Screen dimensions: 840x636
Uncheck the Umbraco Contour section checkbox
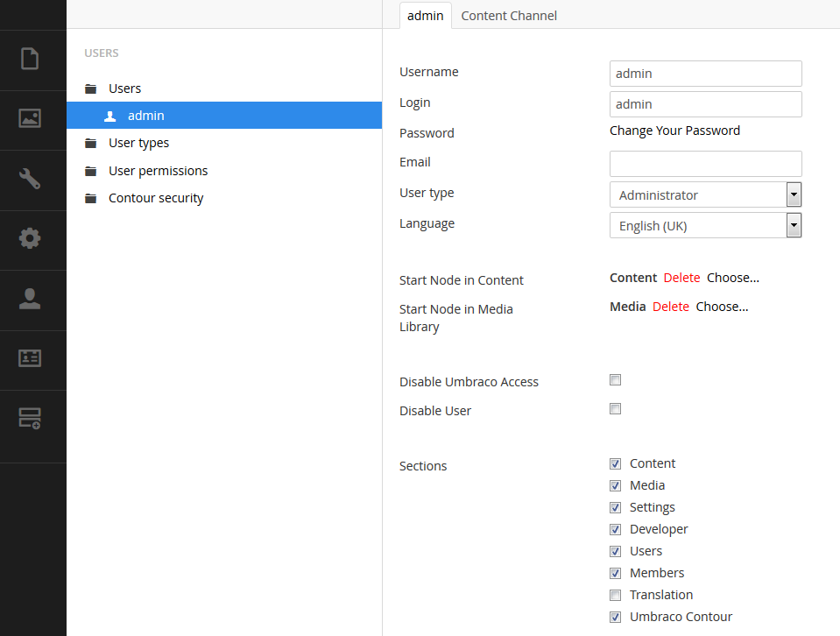(616, 618)
